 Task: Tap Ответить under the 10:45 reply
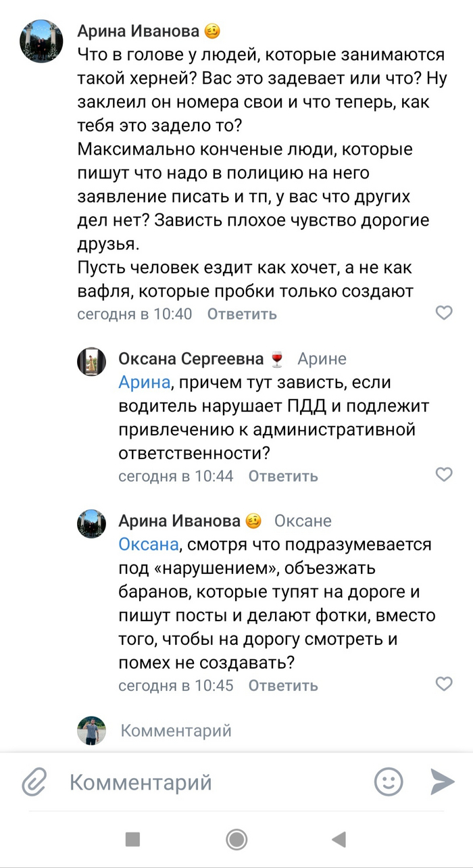283,685
